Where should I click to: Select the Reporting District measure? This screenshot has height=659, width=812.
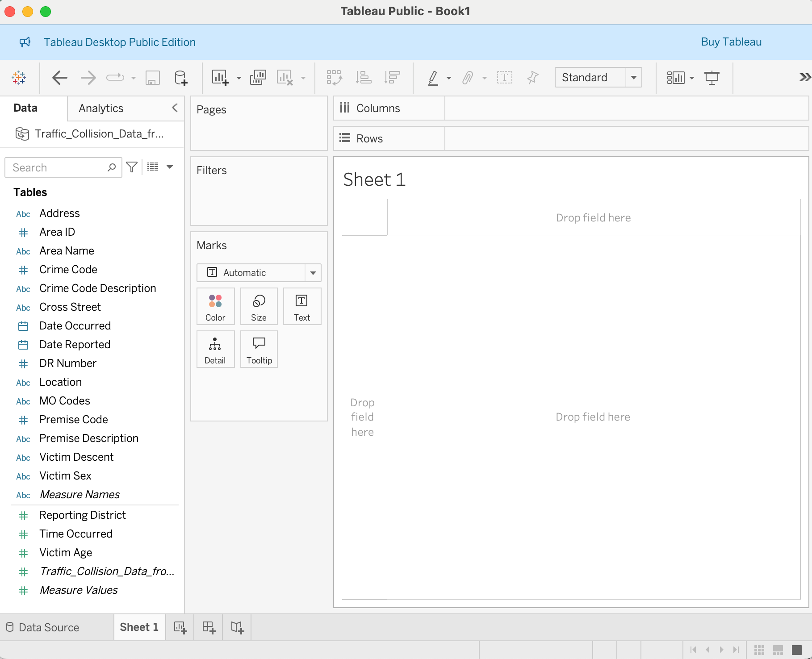(x=83, y=515)
